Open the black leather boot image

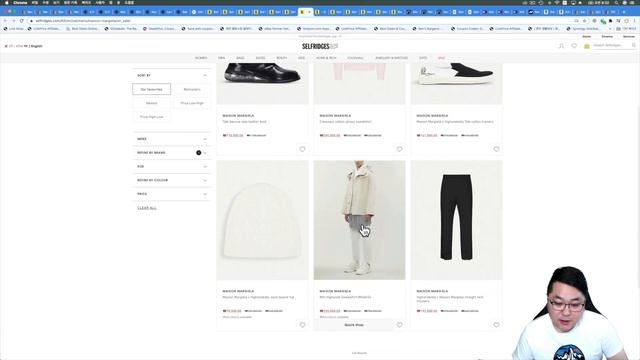pyautogui.click(x=262, y=84)
